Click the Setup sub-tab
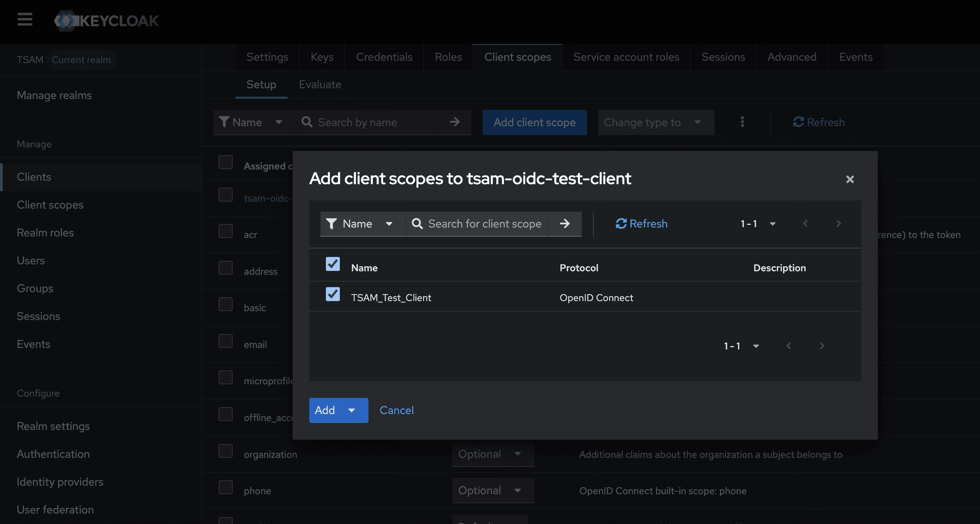980x524 pixels. 261,85
